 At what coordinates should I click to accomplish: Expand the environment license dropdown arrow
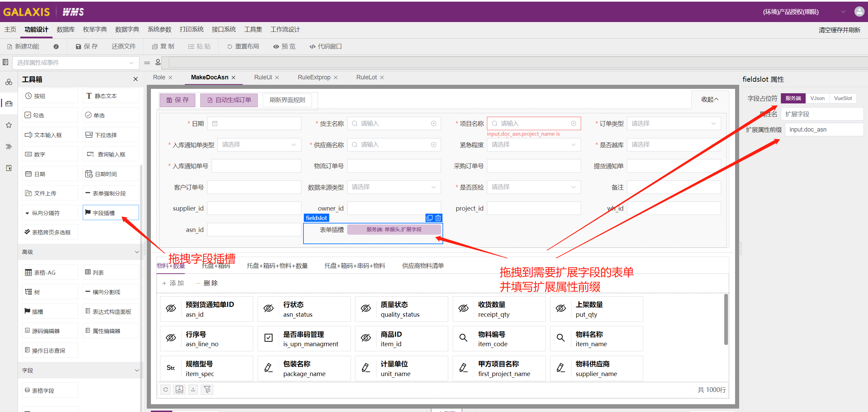click(x=843, y=12)
